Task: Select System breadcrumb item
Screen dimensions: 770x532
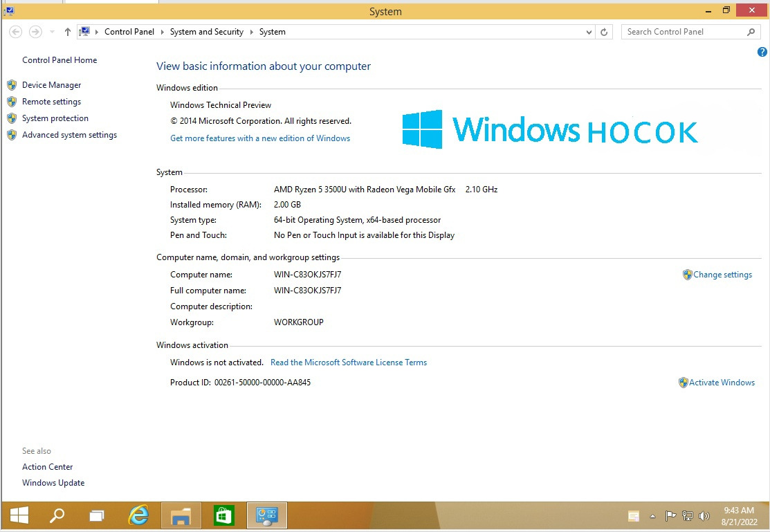Action: 273,32
